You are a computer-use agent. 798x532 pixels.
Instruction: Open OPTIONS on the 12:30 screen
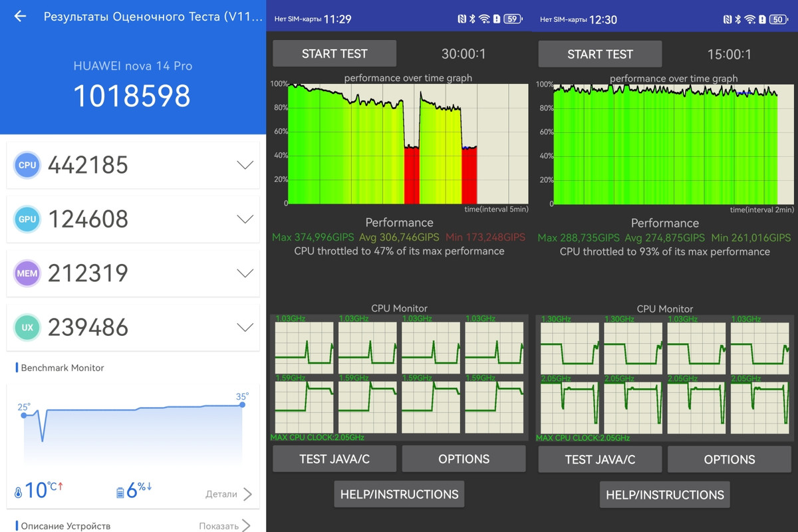click(730, 460)
